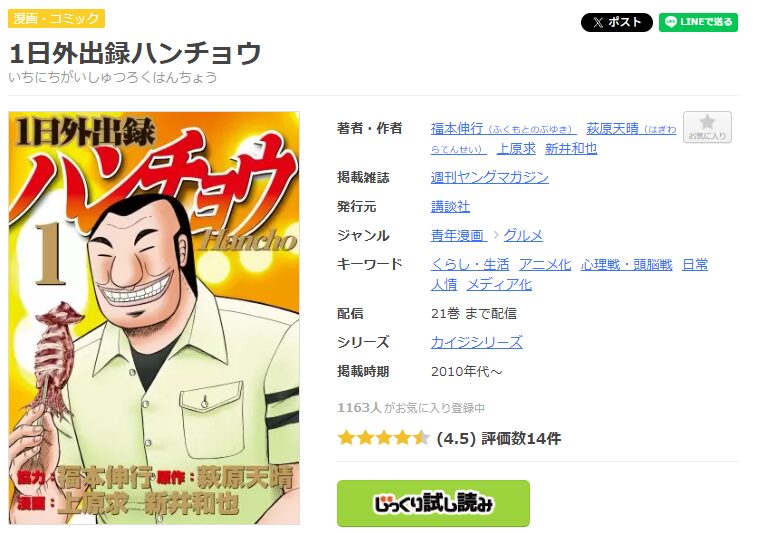Open keyword link 心理戦・頭脳戦
This screenshot has height=533, width=780.
pyautogui.click(x=626, y=264)
